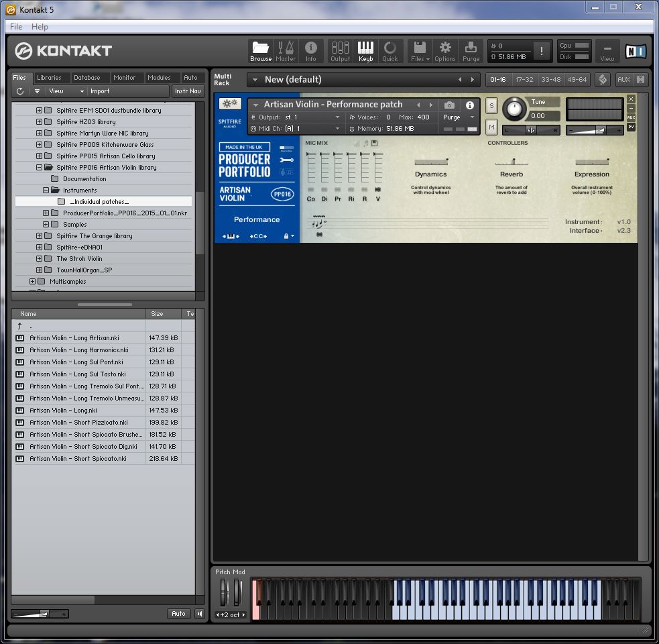Collapse the Spitfire PP016 Artisan Violin library folder
The image size is (659, 644).
tap(39, 168)
